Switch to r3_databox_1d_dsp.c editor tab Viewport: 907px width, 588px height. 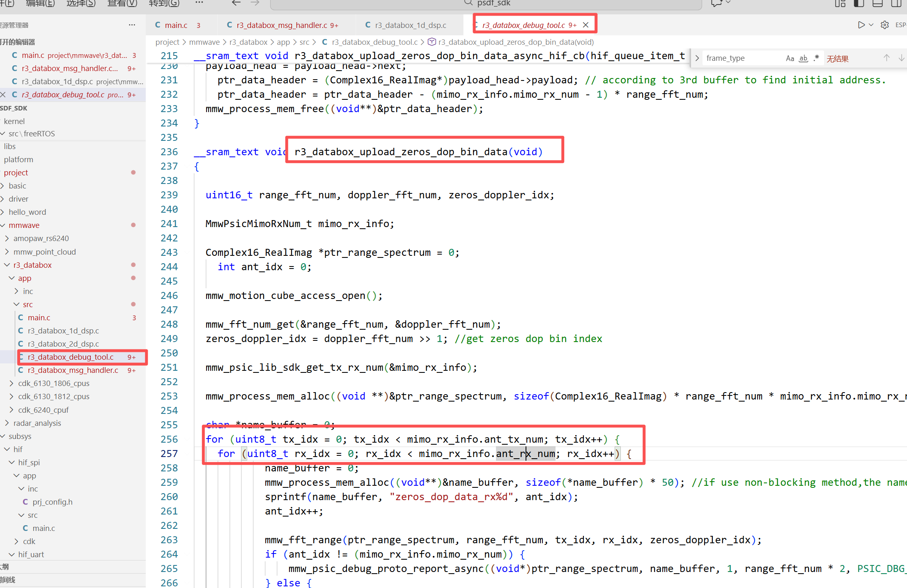coord(411,25)
